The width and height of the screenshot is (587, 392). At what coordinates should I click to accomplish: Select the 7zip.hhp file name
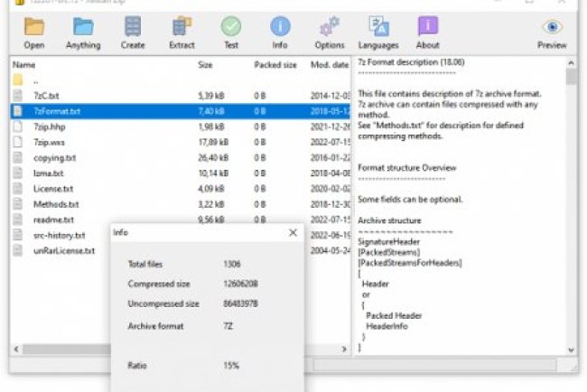(50, 127)
